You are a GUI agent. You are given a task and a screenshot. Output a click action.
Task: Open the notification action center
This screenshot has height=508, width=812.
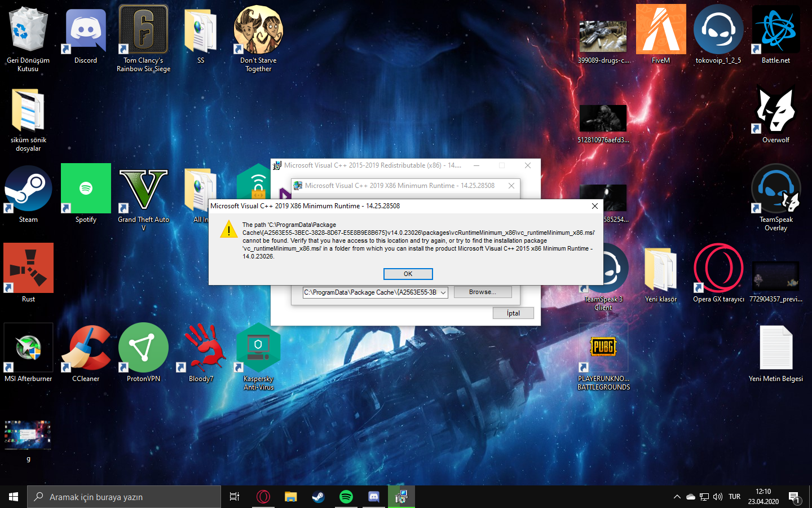[x=795, y=497]
